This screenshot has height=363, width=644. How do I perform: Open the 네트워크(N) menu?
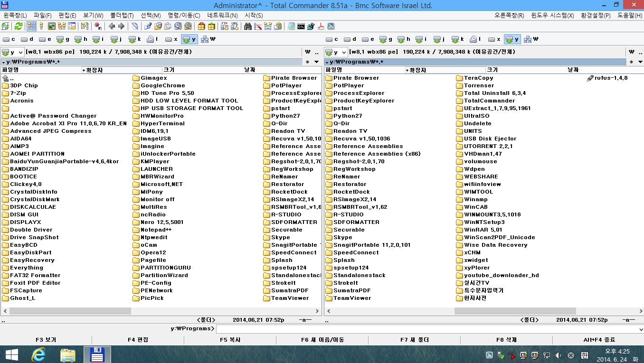(222, 16)
